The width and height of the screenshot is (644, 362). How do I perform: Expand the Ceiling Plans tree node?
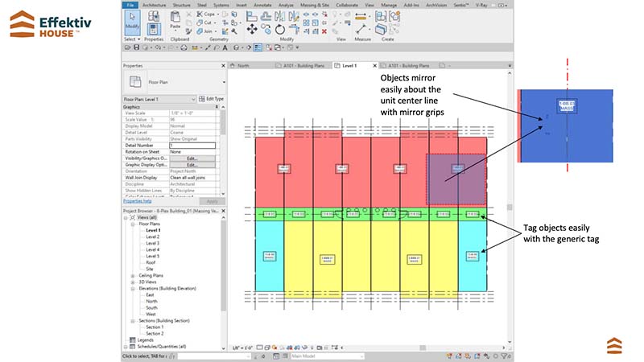[x=132, y=275]
